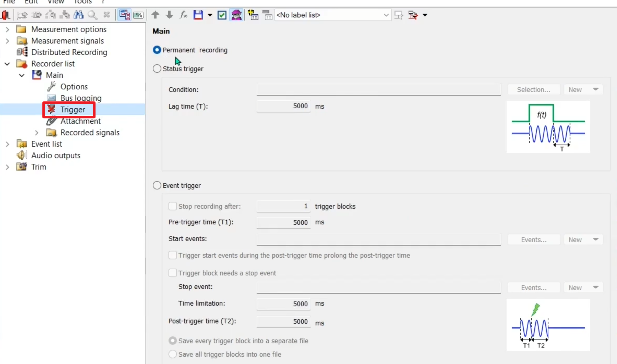Click the up arrow move icon
The height and width of the screenshot is (364, 617).
click(155, 15)
